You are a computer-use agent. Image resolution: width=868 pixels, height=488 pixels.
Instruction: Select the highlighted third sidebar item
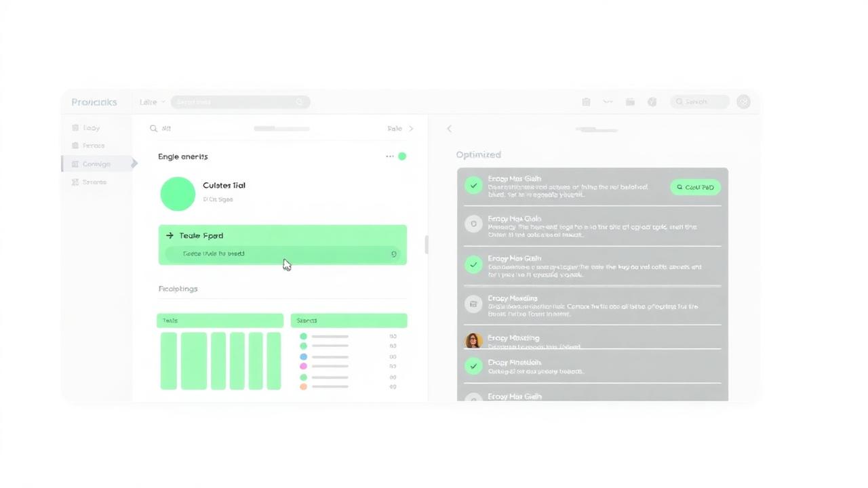(x=96, y=163)
